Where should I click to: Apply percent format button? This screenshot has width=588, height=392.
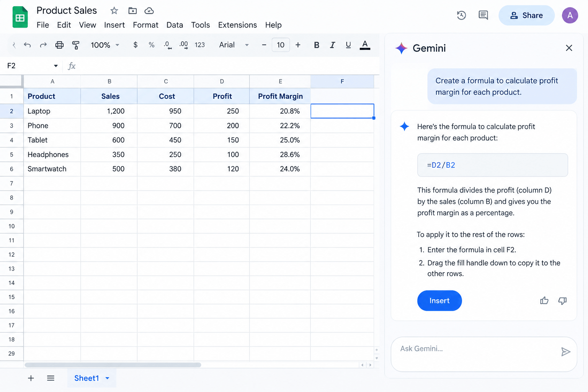click(152, 45)
